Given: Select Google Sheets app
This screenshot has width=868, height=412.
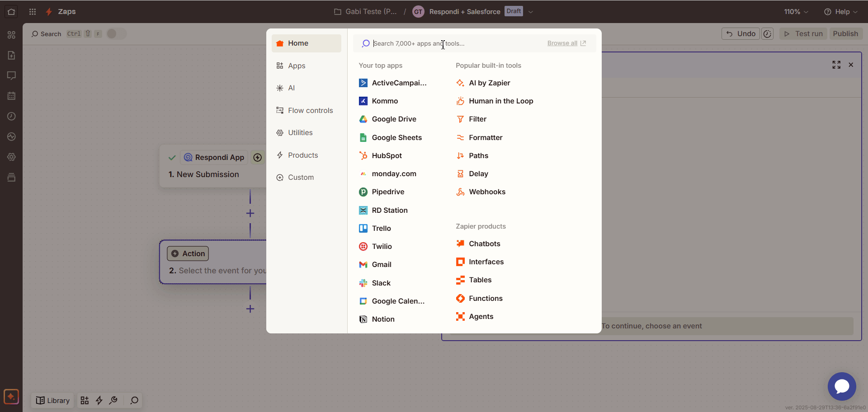Looking at the screenshot, I should pyautogui.click(x=390, y=138).
